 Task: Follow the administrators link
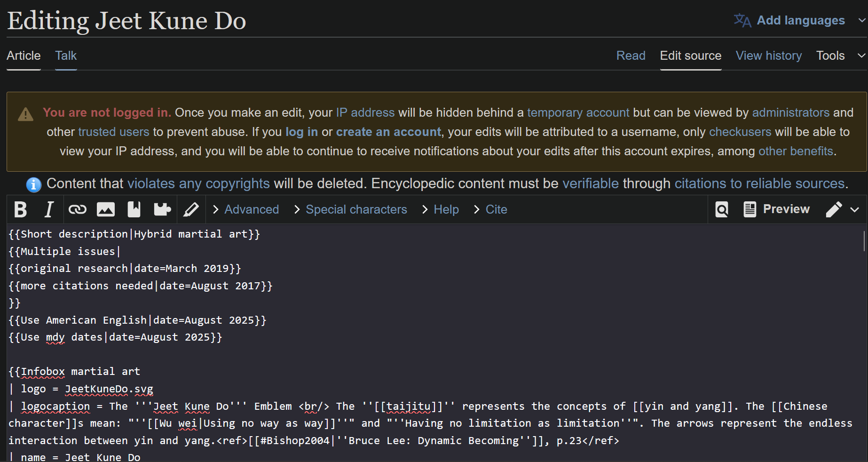[x=791, y=112]
